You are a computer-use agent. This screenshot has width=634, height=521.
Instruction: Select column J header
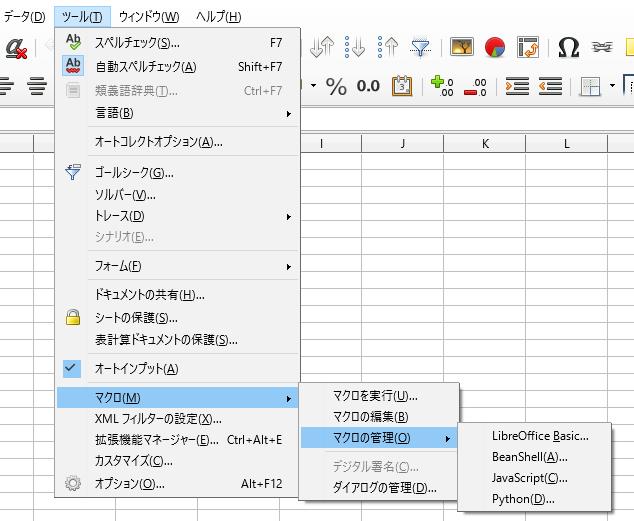[402, 144]
